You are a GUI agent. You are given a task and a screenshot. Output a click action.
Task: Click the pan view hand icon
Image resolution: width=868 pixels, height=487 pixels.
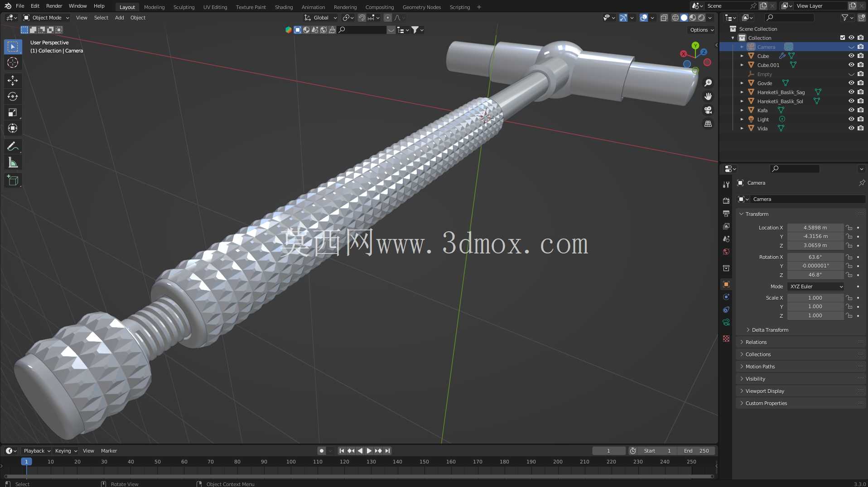[708, 96]
